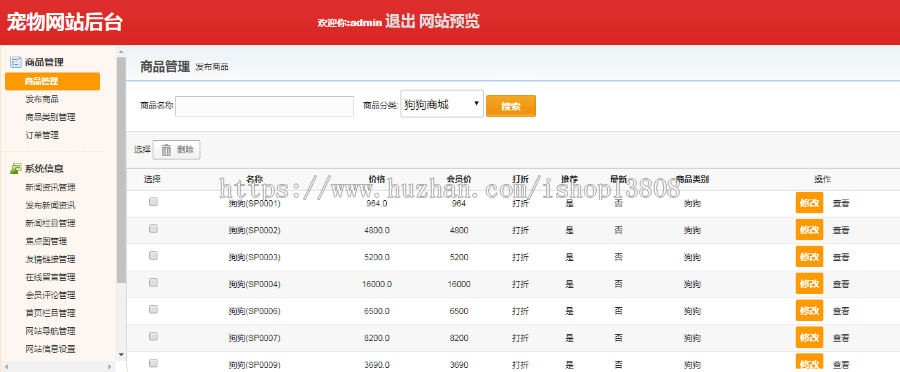Click 修改 button for 狗狗(SP0004)
900x372 pixels.
pos(809,284)
